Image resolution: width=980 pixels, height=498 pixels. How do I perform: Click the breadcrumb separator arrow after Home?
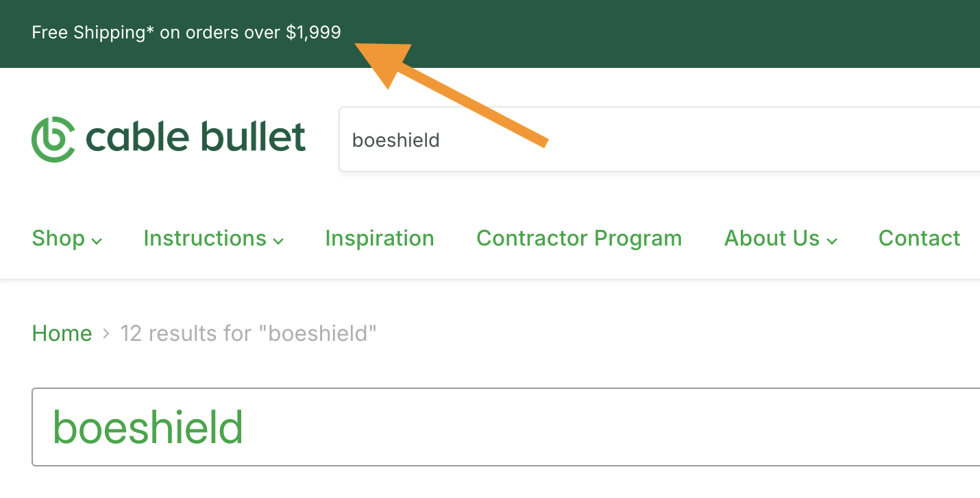106,334
